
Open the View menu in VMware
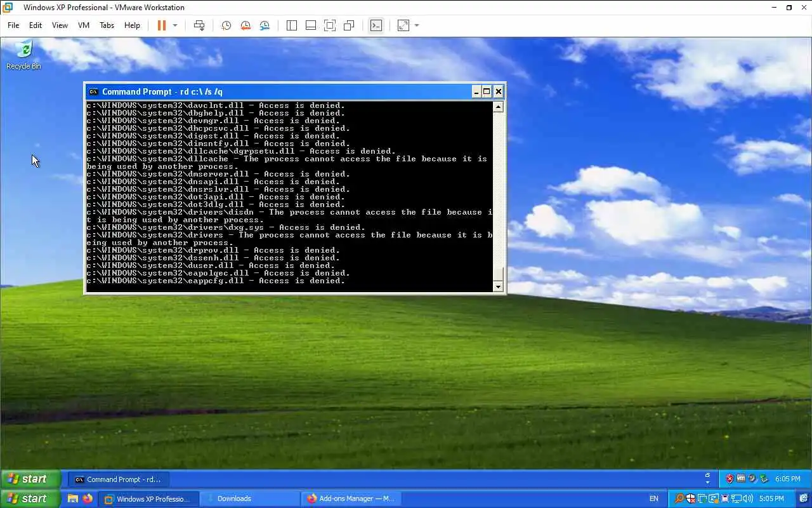(x=60, y=25)
